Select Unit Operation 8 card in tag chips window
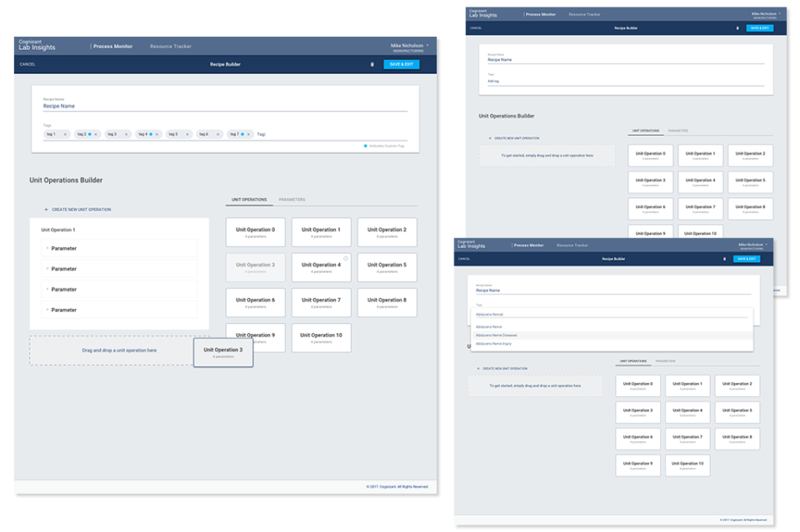 [387, 303]
